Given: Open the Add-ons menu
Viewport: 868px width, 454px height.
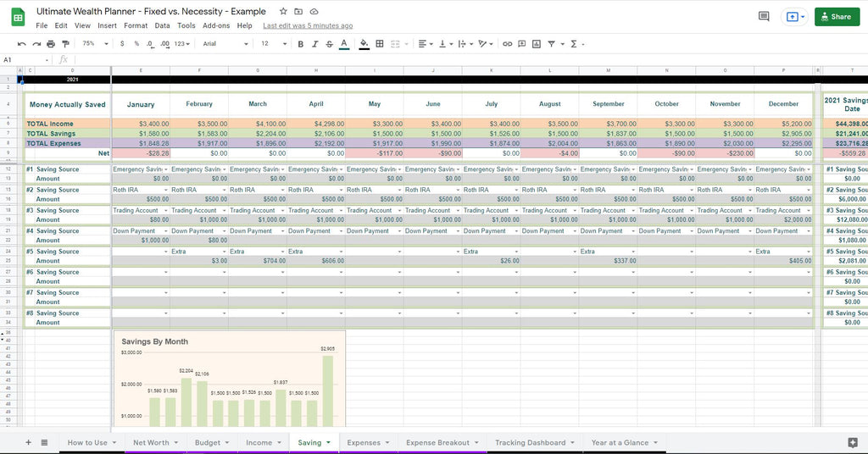Looking at the screenshot, I should coord(216,25).
